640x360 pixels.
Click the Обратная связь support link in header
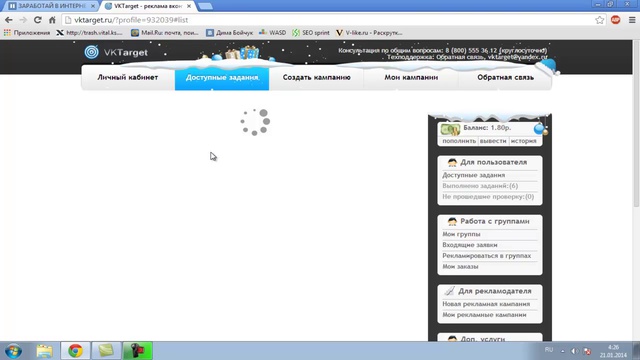click(x=461, y=57)
